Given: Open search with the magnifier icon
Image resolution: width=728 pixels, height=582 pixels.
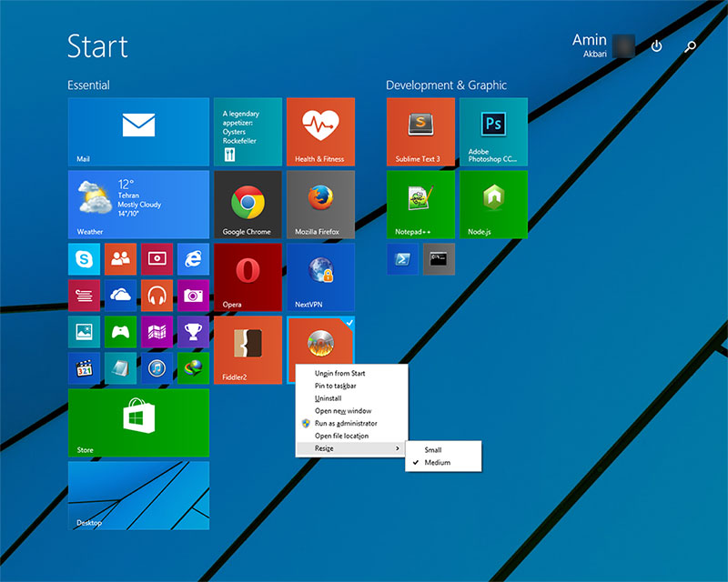Looking at the screenshot, I should (691, 46).
